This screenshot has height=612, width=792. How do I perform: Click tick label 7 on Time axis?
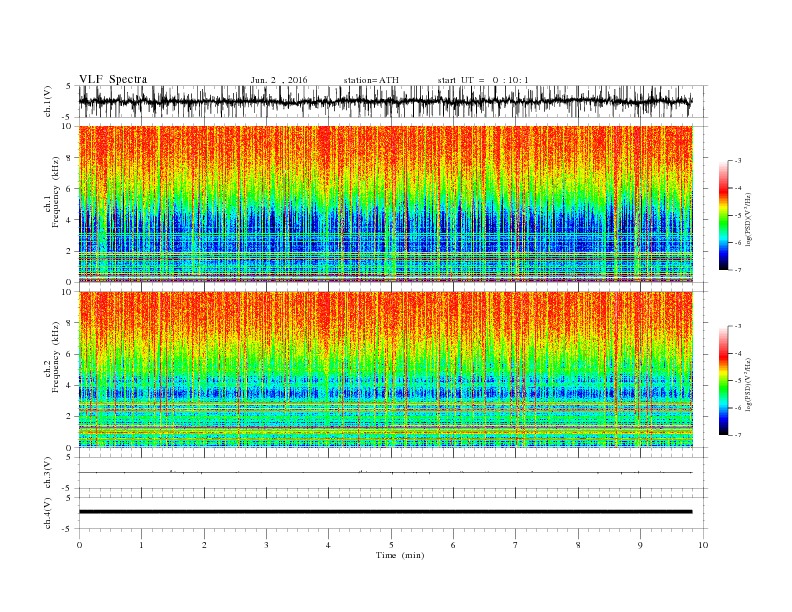coord(516,545)
